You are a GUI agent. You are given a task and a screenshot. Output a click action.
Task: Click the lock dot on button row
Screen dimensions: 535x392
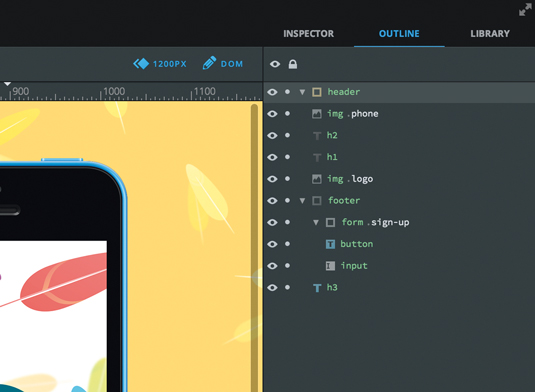(x=287, y=244)
